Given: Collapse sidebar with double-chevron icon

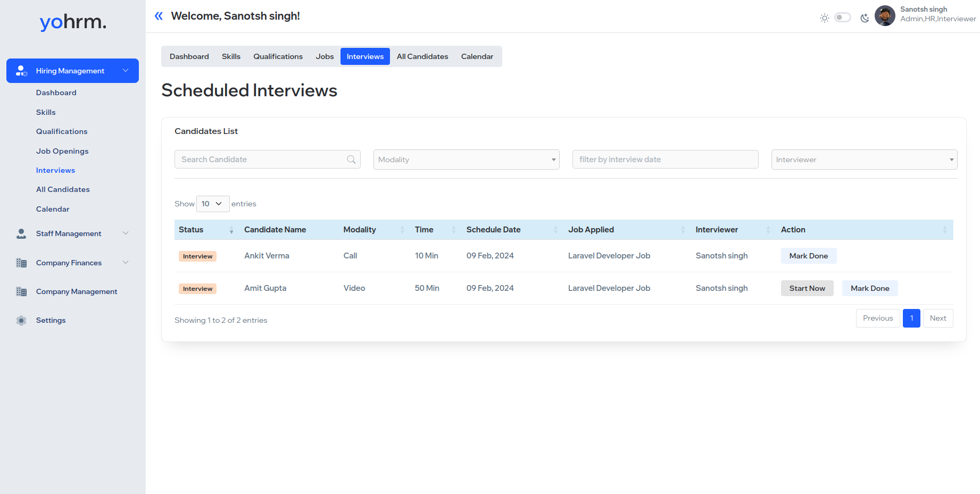Looking at the screenshot, I should pyautogui.click(x=159, y=16).
